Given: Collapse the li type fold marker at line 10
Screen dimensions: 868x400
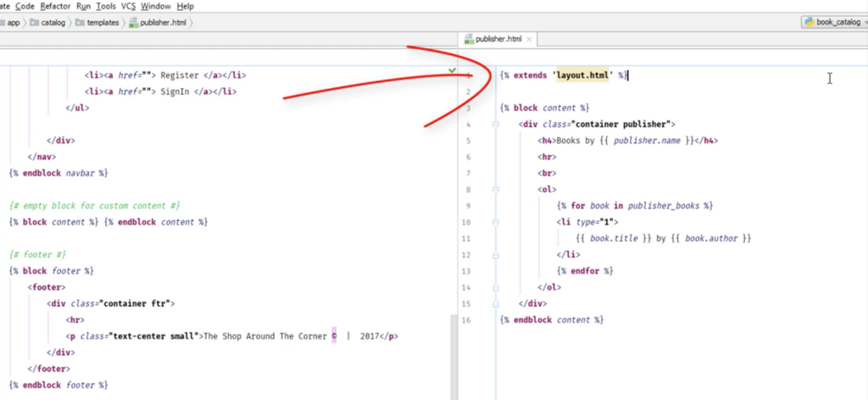Looking at the screenshot, I should coord(495,222).
